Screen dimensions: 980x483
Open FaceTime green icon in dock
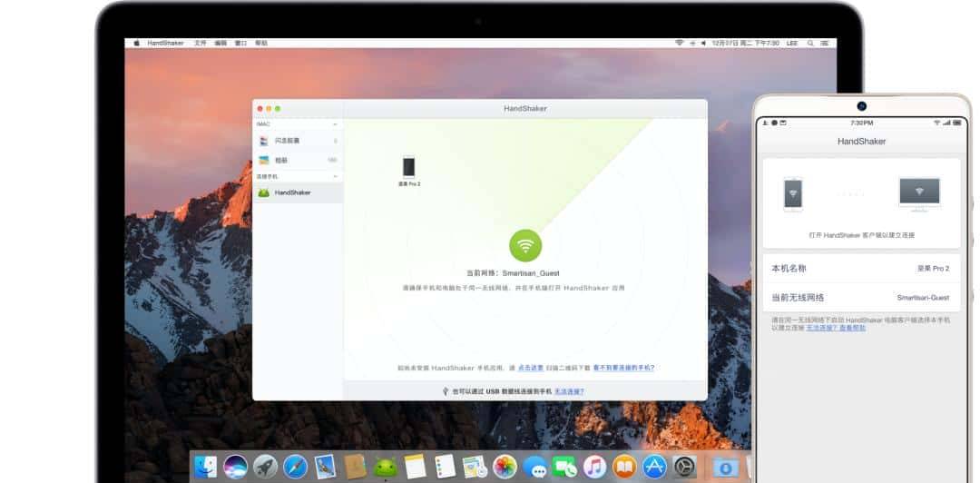click(x=564, y=467)
